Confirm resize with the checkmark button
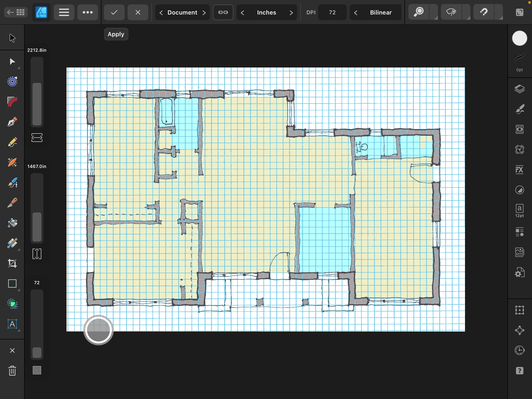Screen dimensions: 532x399 [114, 12]
